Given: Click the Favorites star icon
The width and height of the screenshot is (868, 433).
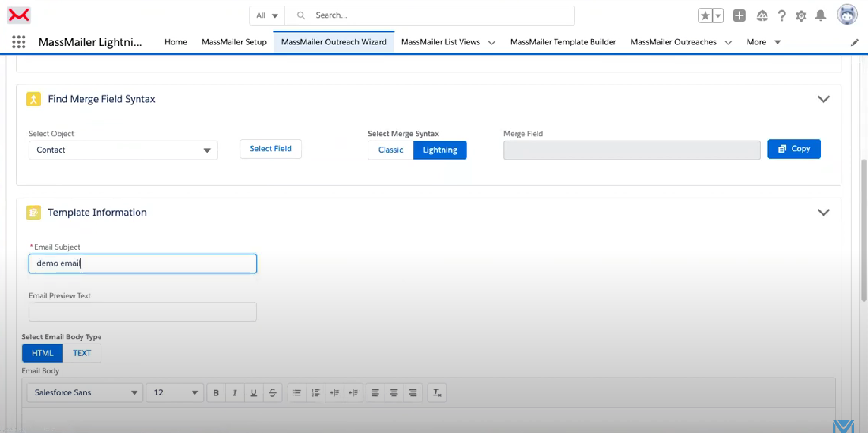Looking at the screenshot, I should [705, 15].
